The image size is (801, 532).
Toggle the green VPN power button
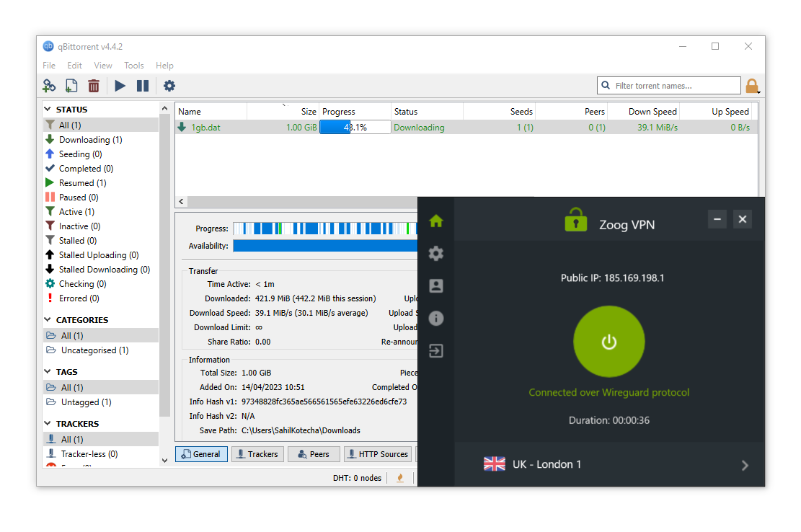[x=609, y=342]
